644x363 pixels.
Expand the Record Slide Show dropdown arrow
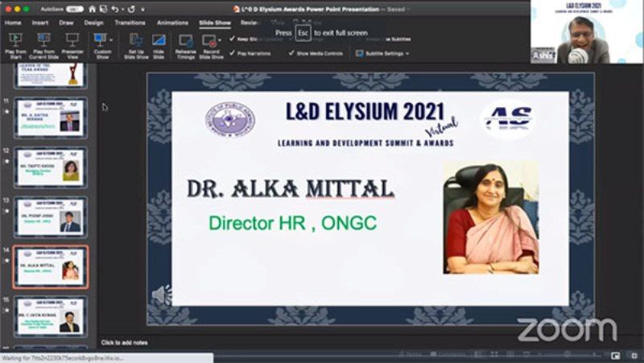(x=220, y=40)
